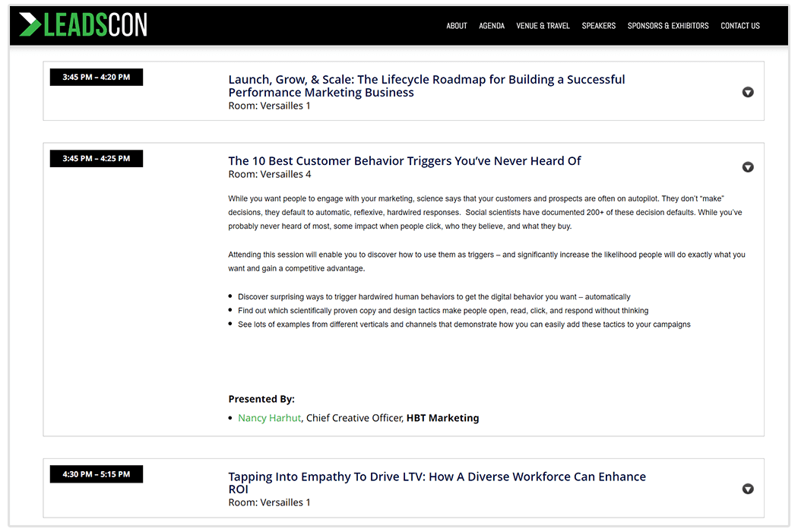The image size is (798, 532).
Task: Open the 10 Best Customer Behavior Triggers session
Action: [404, 160]
